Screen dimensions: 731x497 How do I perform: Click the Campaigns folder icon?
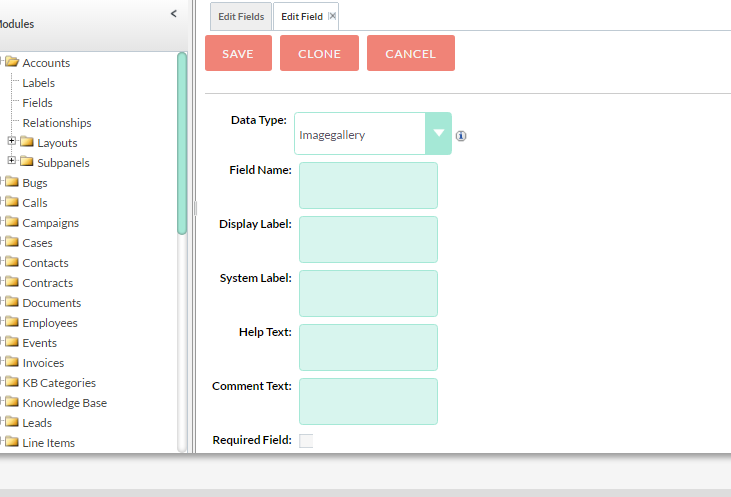click(x=12, y=222)
